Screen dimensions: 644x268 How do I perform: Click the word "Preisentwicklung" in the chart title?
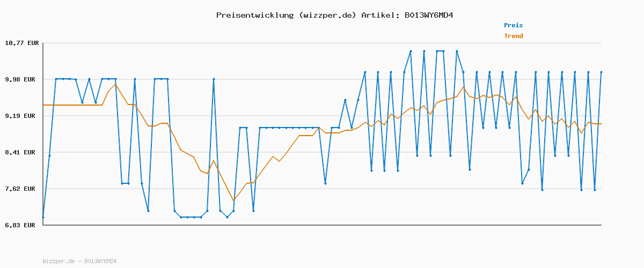254,15
